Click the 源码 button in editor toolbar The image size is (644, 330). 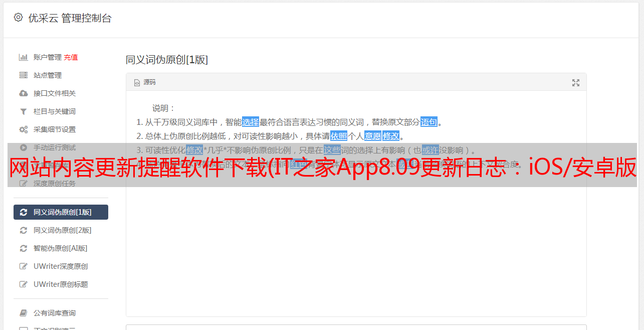coord(145,82)
